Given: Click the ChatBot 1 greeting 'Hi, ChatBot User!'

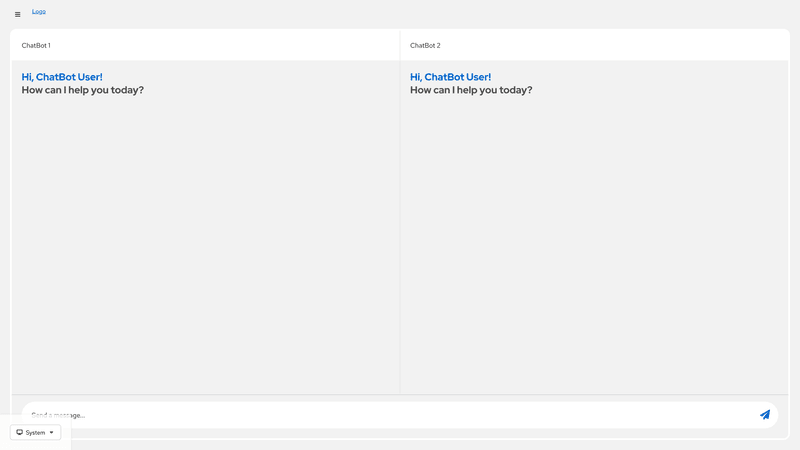Looking at the screenshot, I should [62, 77].
